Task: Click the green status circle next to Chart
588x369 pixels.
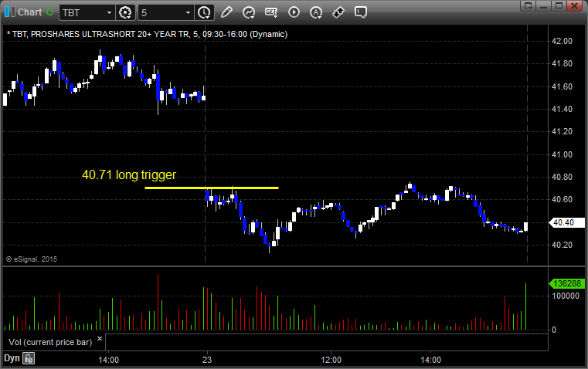Action: (50, 12)
